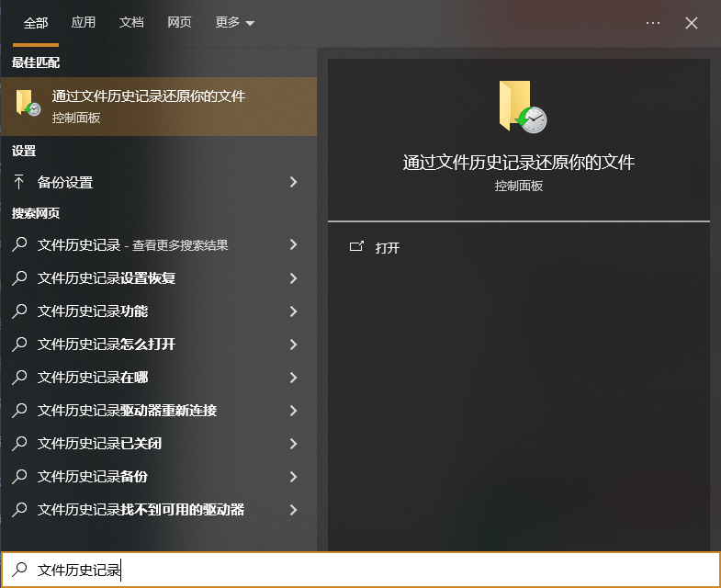Viewport: 721px width, 588px height.
Task: Select 文件历史记录 - 查看更多搜索结果
Action: [x=159, y=244]
